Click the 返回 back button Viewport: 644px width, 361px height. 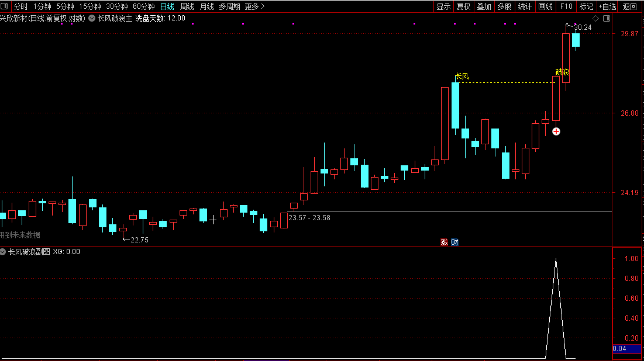tap(629, 6)
